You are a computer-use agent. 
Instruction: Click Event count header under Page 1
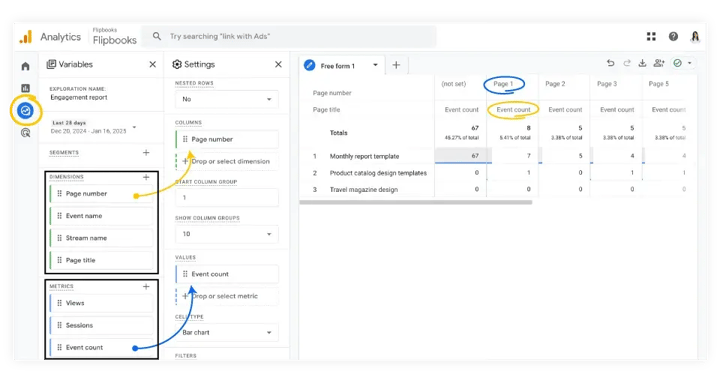(513, 110)
